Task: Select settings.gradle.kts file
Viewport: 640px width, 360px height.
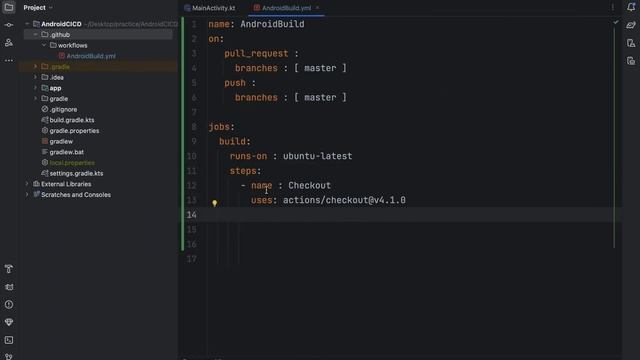Action: coord(76,173)
